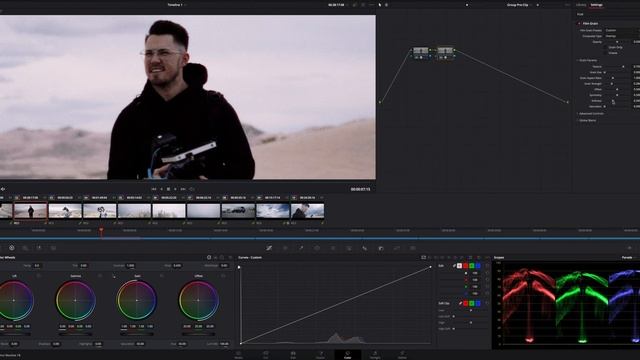Expand the Global Blend section
The height and width of the screenshot is (360, 640).
click(x=586, y=120)
